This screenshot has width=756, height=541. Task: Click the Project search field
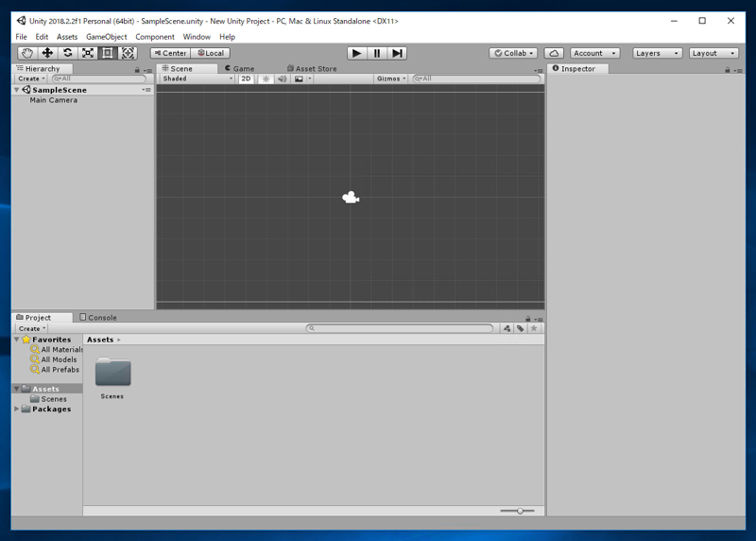(400, 328)
